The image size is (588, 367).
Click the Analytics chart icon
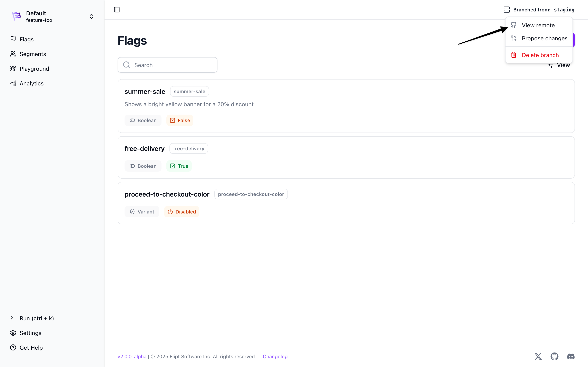pos(13,84)
